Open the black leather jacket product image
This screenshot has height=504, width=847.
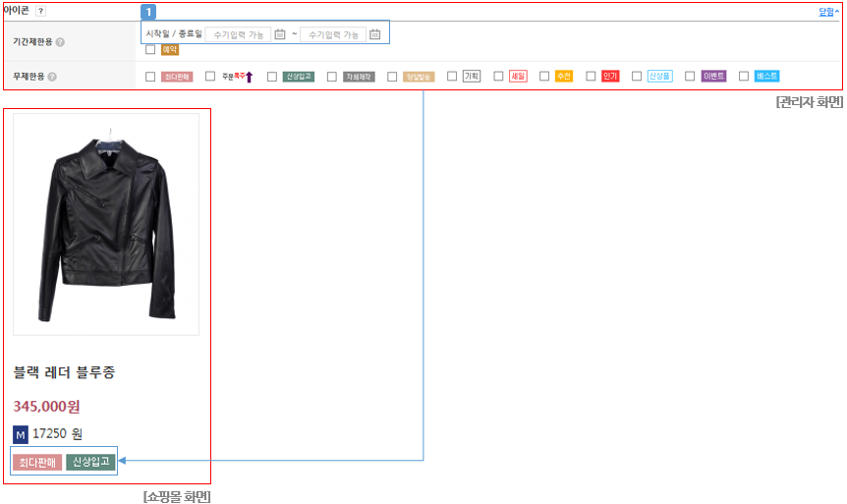tap(106, 224)
